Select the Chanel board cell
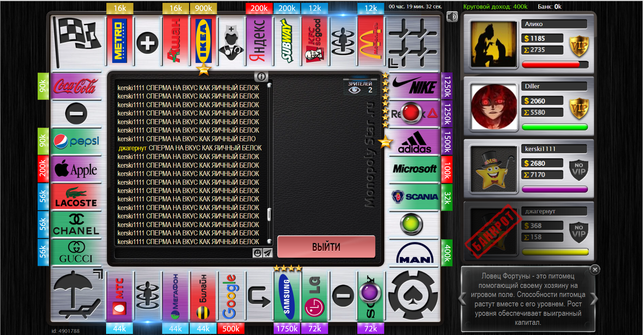This screenshot has width=644, height=335. (76, 225)
